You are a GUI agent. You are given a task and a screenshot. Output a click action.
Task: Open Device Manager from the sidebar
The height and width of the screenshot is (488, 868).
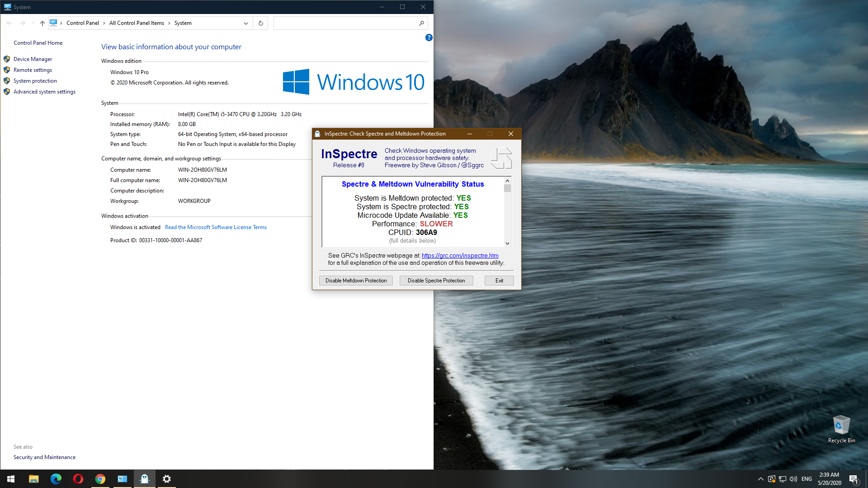coord(33,59)
